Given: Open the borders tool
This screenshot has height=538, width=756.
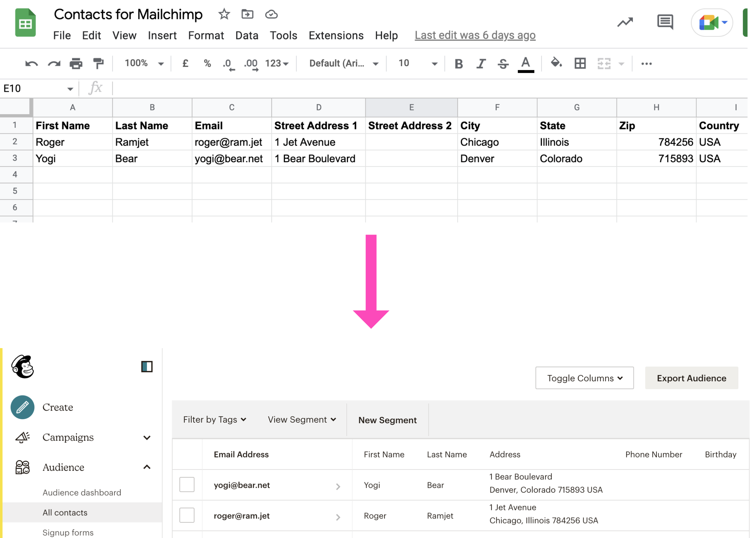Looking at the screenshot, I should pos(580,63).
